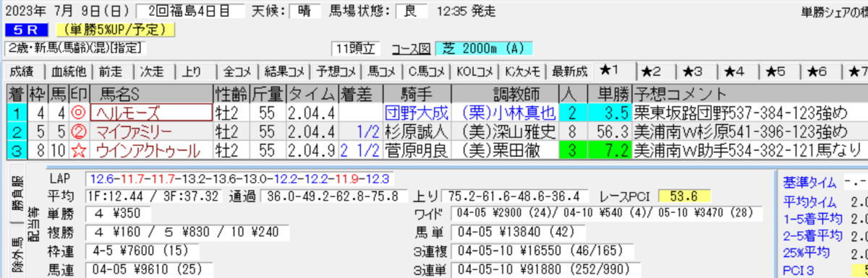
Task: Open jockey 杉原誠人
Action: click(x=417, y=131)
